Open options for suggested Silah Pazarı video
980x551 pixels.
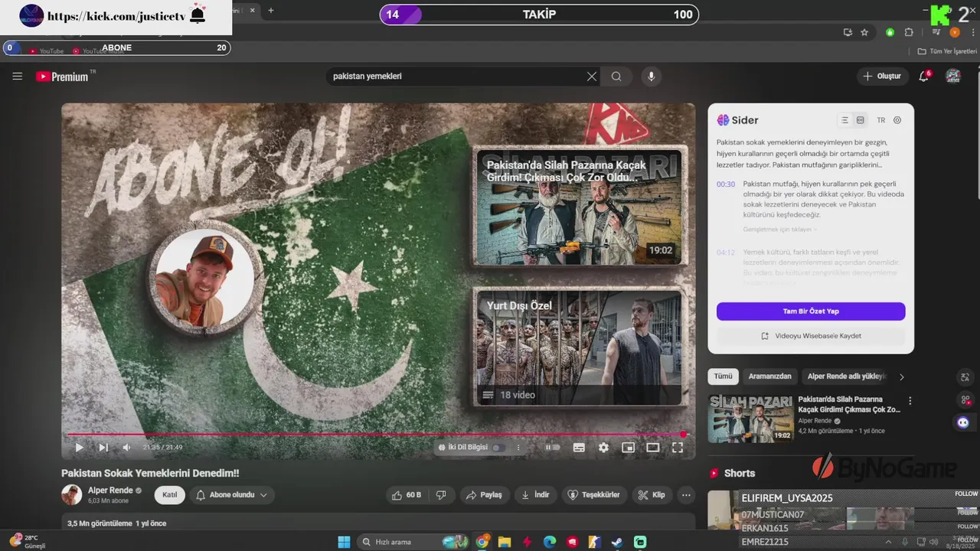(x=910, y=401)
